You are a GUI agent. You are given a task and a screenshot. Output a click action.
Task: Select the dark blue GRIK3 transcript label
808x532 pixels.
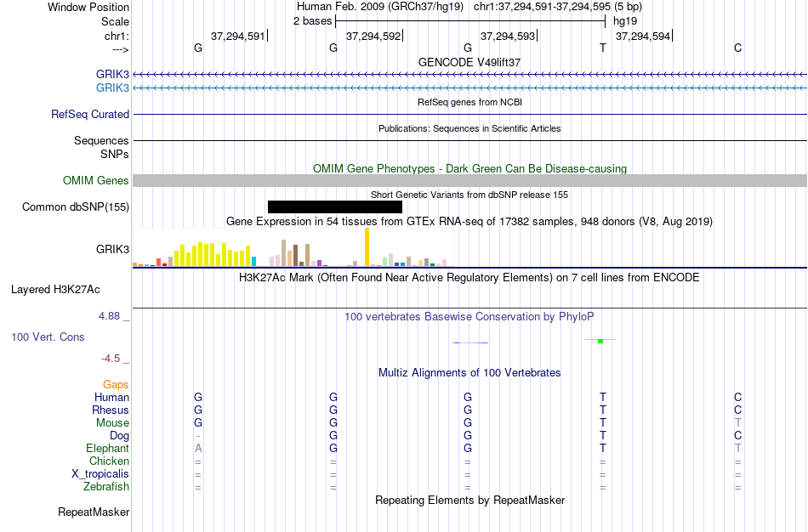(112, 74)
